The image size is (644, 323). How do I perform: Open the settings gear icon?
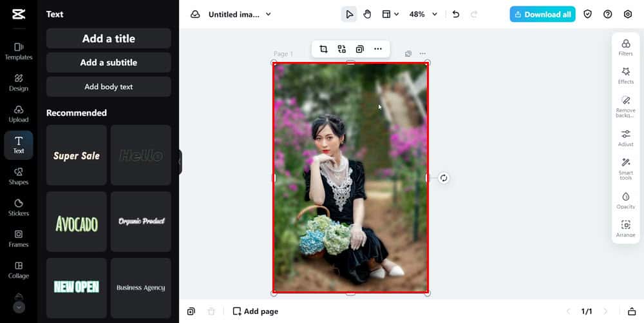627,14
